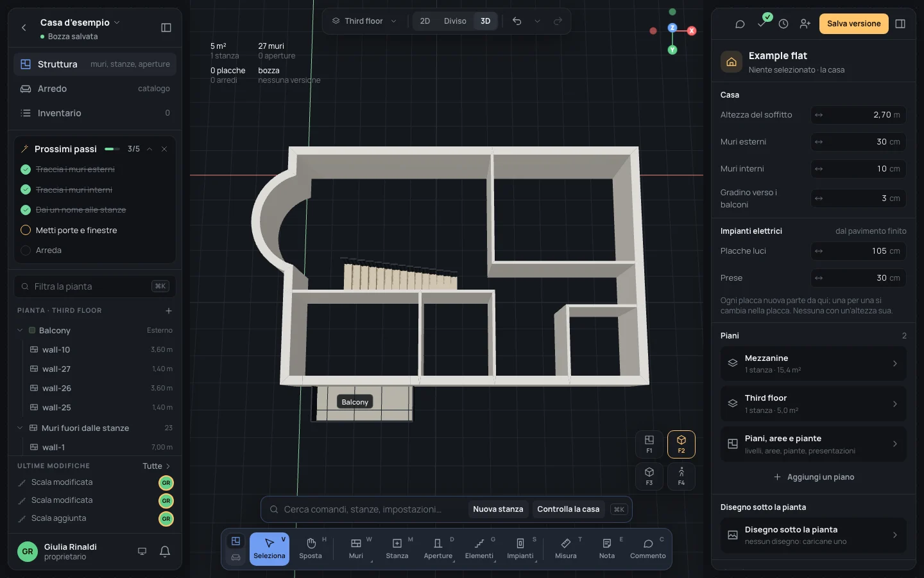Image resolution: width=924 pixels, height=578 pixels.
Task: Click the Controlla la casa button
Action: coord(568,509)
